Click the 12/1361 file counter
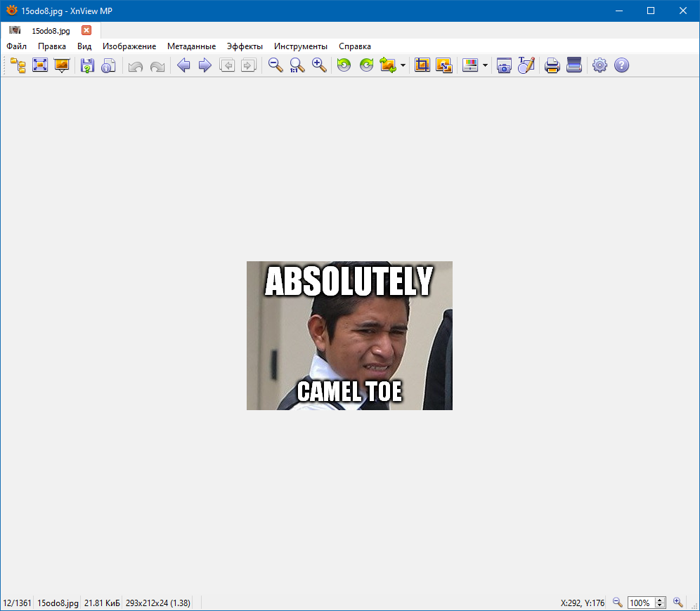Image resolution: width=700 pixels, height=611 pixels. [17, 603]
